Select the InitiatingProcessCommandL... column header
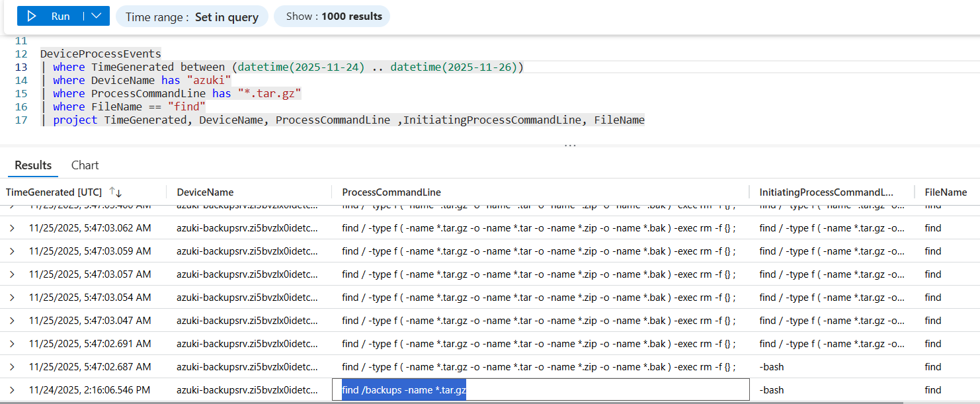 [827, 192]
